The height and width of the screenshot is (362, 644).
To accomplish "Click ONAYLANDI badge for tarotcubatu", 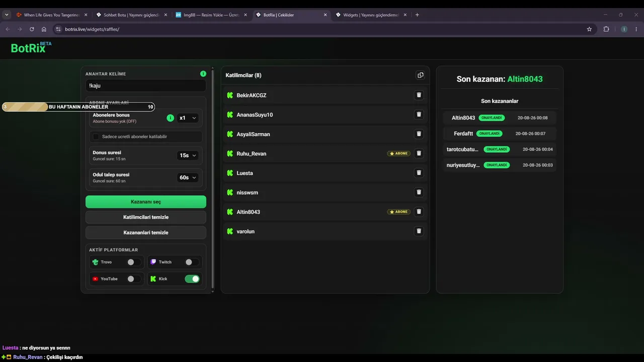I will tap(497, 149).
